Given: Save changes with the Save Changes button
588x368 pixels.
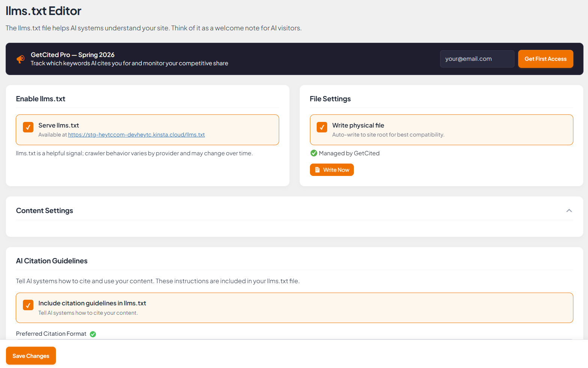Looking at the screenshot, I should pos(31,356).
